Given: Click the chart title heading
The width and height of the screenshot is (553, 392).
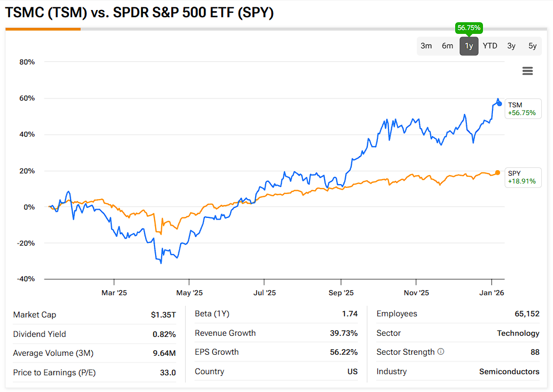Looking at the screenshot, I should click(140, 13).
